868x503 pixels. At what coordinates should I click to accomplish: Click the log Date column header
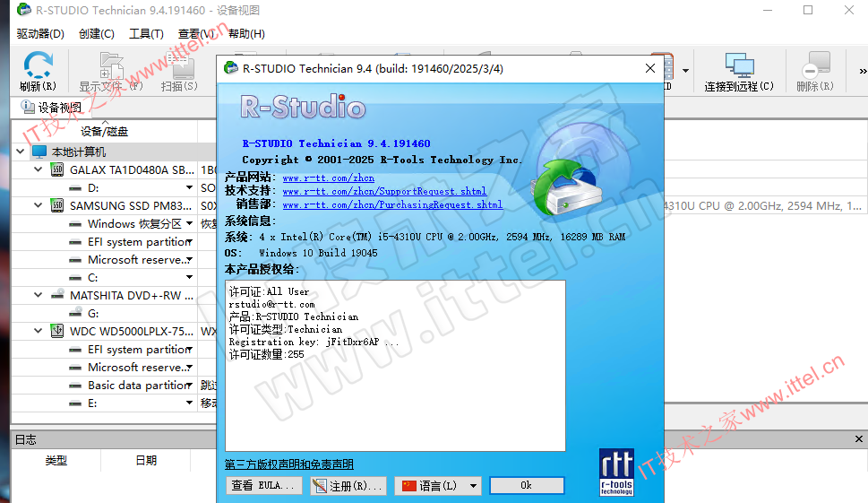[x=146, y=460]
